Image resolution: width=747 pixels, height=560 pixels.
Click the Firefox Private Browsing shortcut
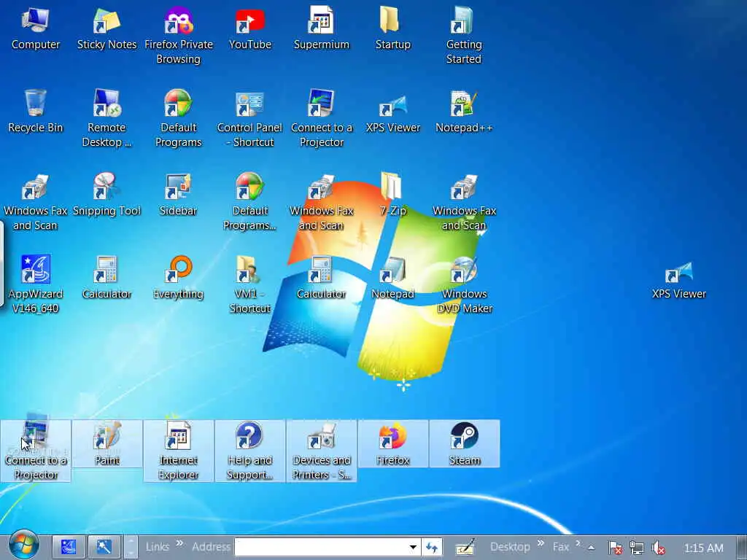pyautogui.click(x=178, y=36)
